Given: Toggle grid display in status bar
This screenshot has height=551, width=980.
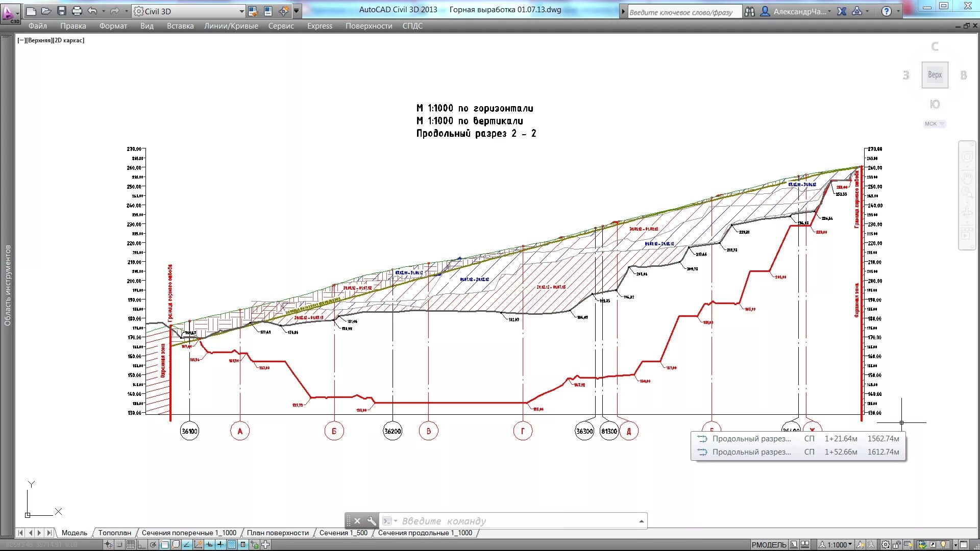Looking at the screenshot, I should coord(131,544).
